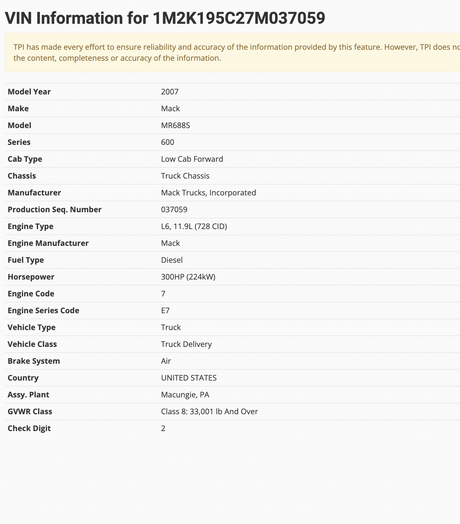460x524 pixels.
Task: Click the Mack Trucks, Incorporated value
Action: click(x=208, y=193)
